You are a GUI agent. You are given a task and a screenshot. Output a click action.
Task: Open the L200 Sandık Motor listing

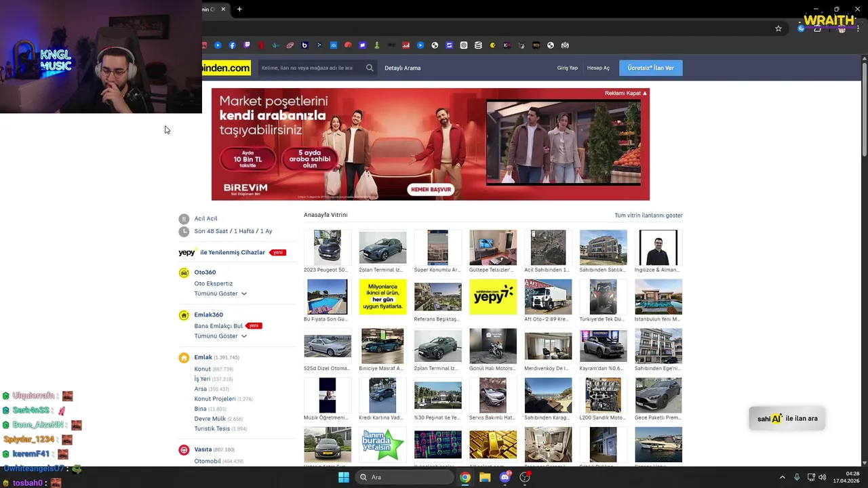(x=604, y=396)
